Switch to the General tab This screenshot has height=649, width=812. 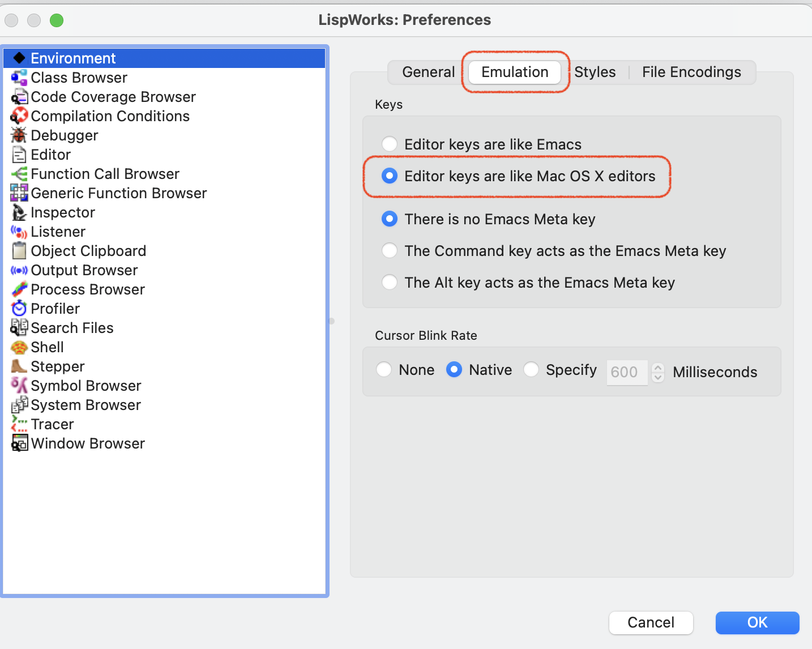coord(428,72)
